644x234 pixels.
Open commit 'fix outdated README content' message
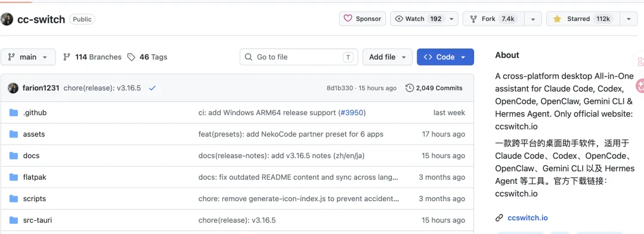coord(299,177)
